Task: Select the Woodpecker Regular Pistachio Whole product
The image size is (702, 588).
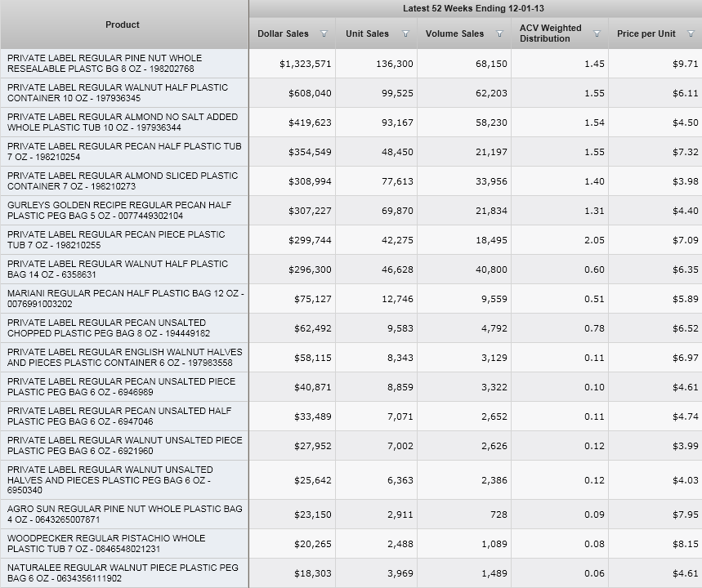Action: click(x=106, y=544)
